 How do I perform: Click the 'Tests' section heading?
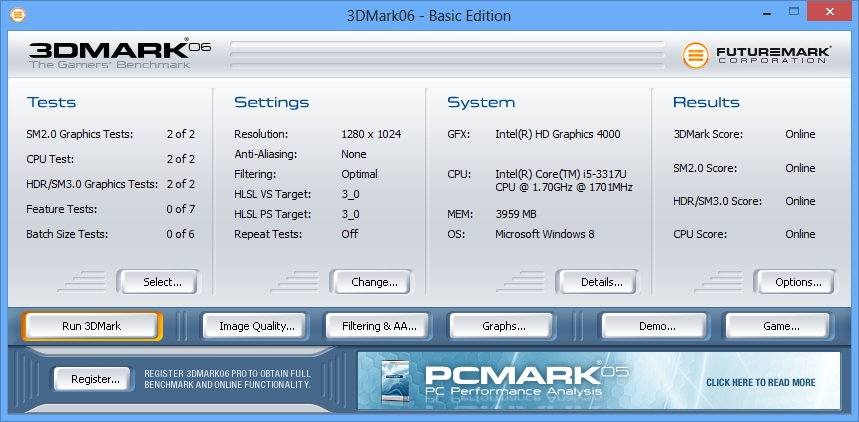pos(51,102)
